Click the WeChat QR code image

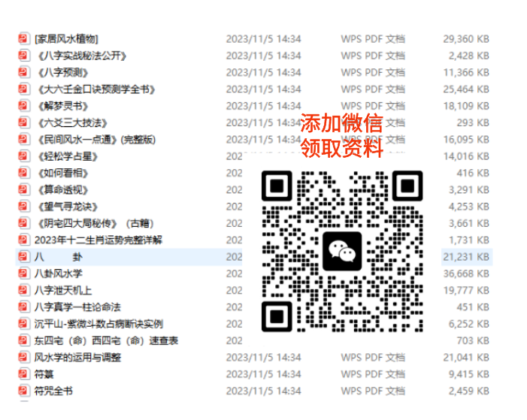[x=342, y=252]
